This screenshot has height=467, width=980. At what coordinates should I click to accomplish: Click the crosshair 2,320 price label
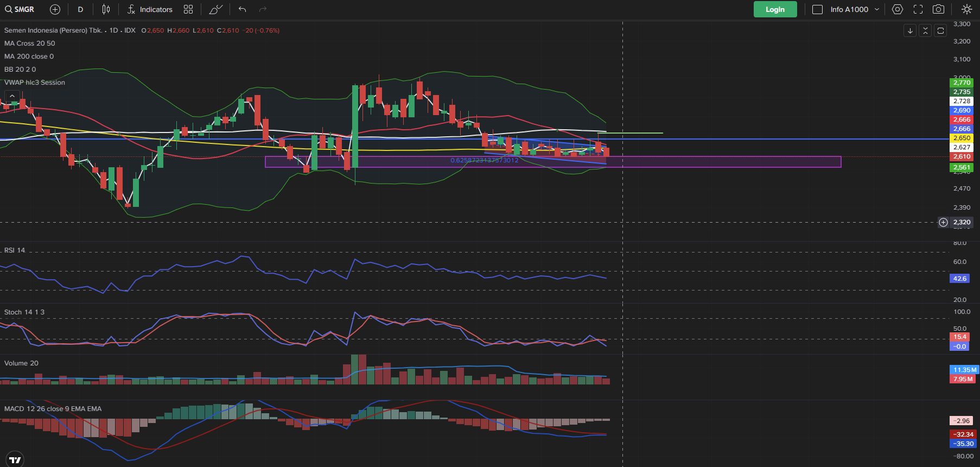962,222
